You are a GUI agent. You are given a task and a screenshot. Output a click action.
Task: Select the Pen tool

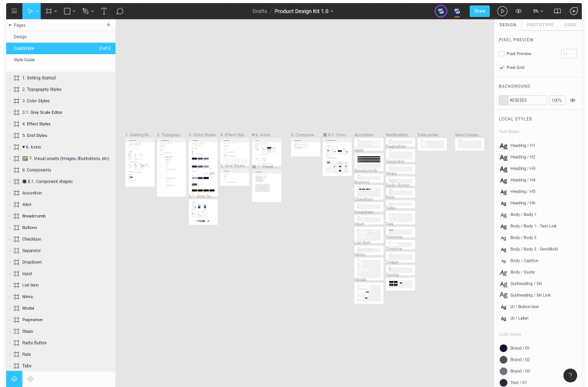coord(86,12)
